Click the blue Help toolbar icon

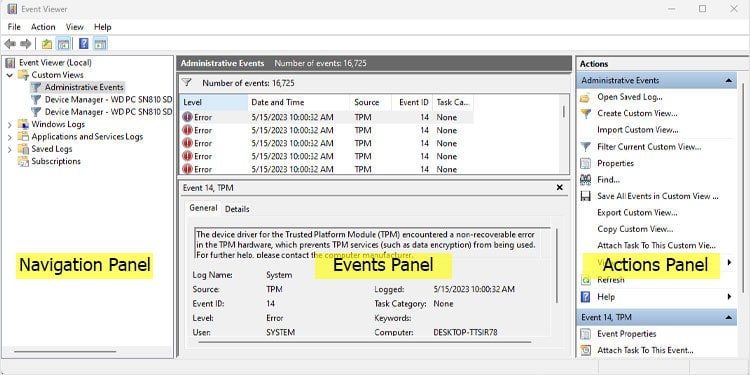84,44
